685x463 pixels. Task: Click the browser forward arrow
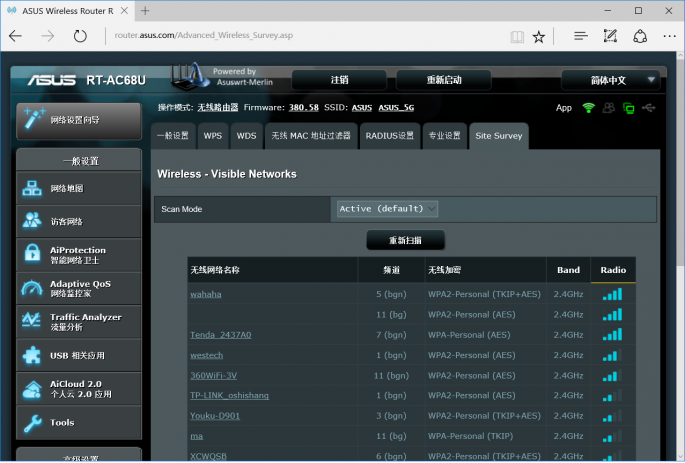[x=47, y=36]
